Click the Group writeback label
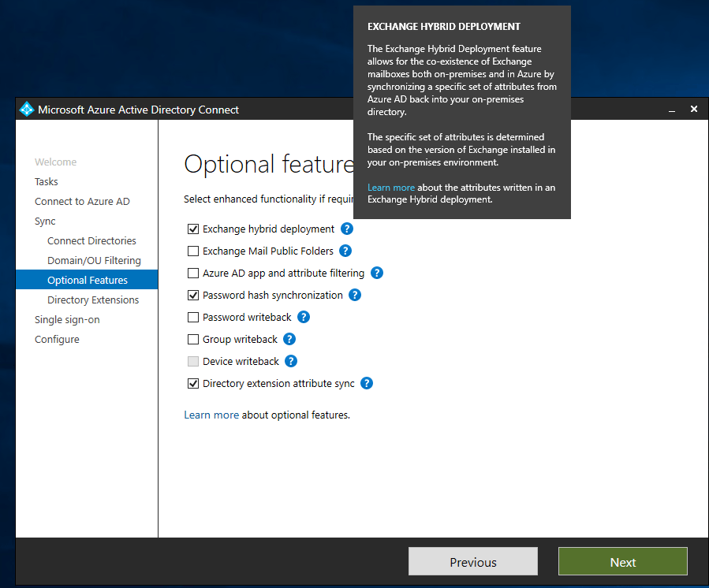Viewport: 709px width, 588px height. click(240, 339)
